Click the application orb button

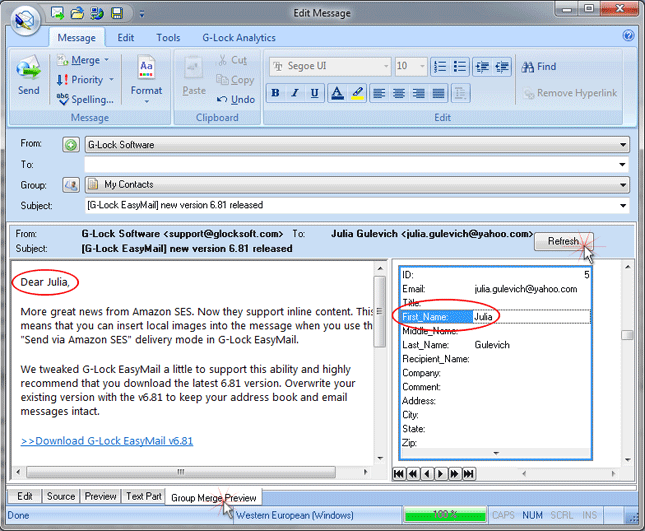pos(26,20)
